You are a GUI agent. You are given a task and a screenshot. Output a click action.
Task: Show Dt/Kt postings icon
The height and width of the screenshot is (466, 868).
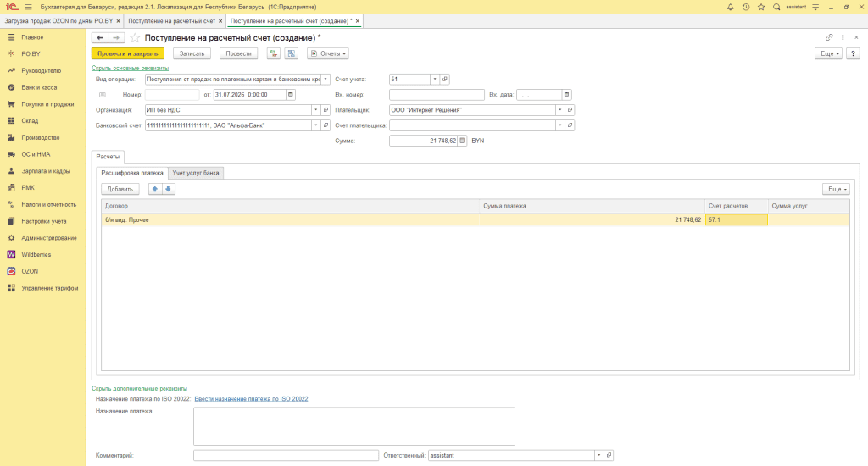pos(274,53)
